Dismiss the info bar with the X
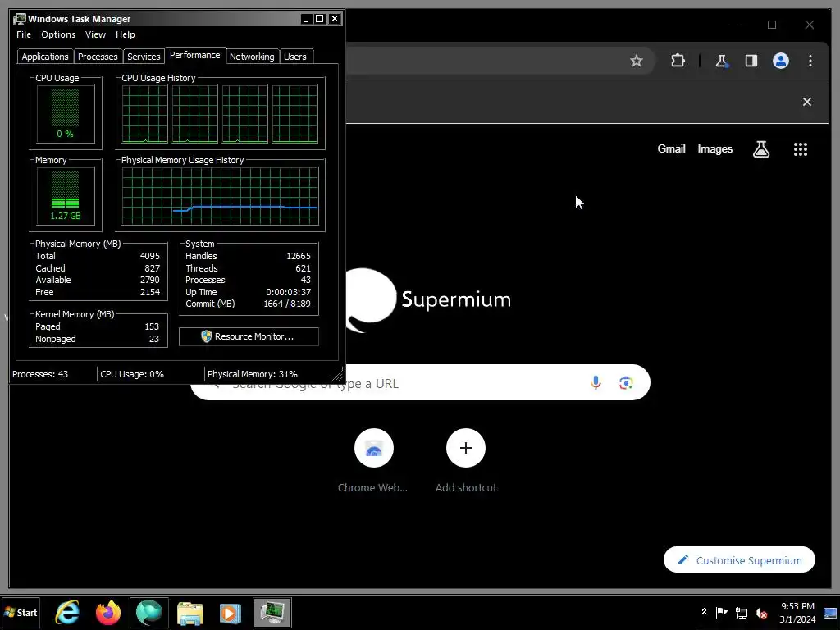The height and width of the screenshot is (630, 840). point(807,102)
